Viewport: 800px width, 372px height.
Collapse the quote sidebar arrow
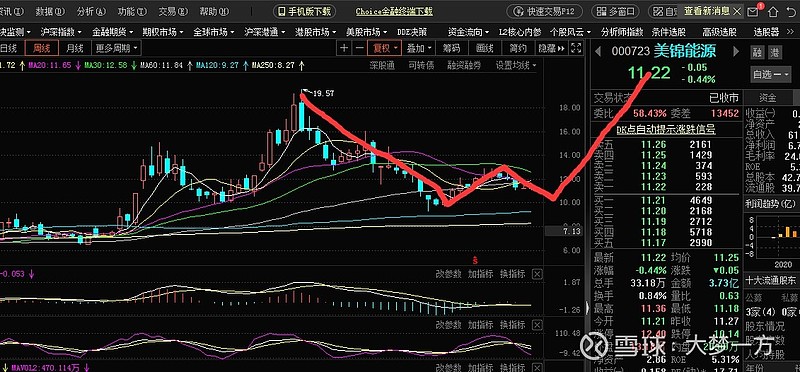point(587,307)
